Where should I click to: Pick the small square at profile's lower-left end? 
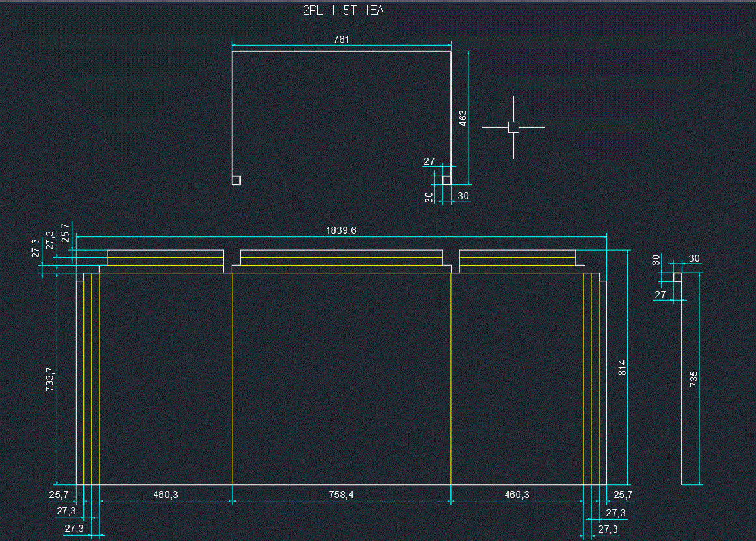tap(236, 180)
